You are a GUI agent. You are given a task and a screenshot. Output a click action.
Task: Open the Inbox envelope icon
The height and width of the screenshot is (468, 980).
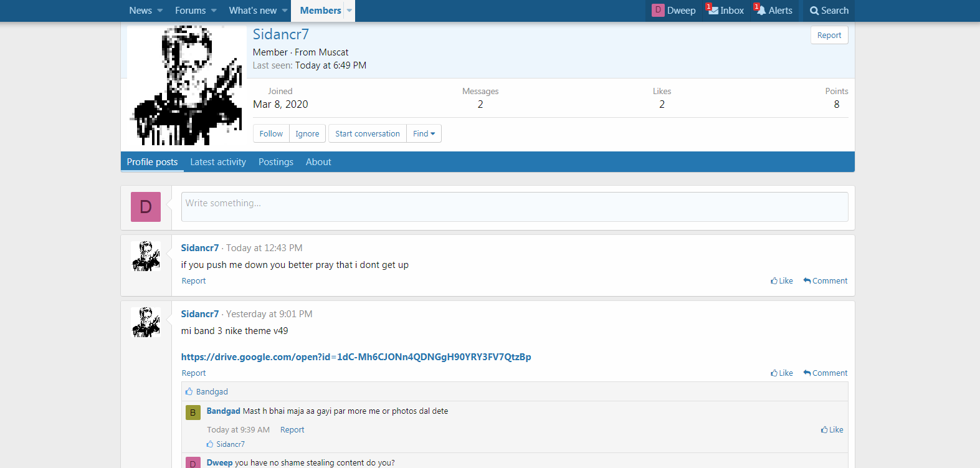tap(714, 11)
